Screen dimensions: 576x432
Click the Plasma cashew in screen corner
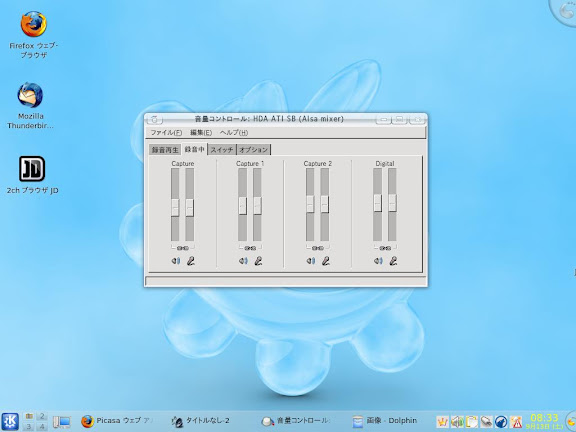pos(565,11)
